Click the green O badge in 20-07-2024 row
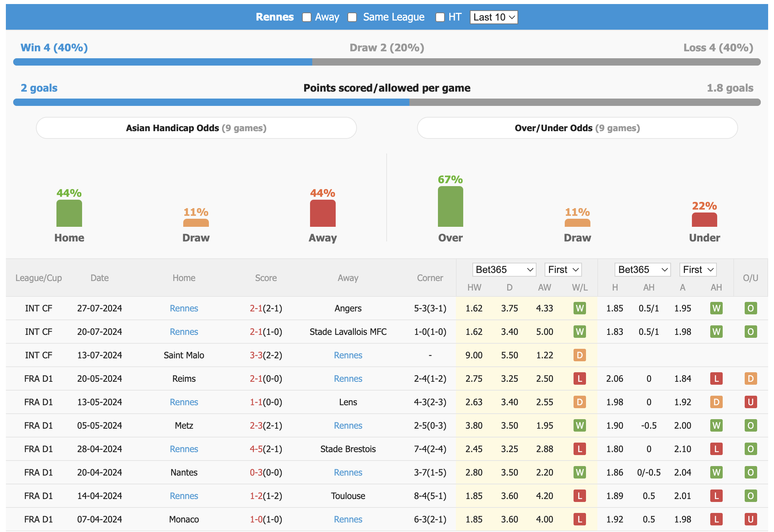 coord(751,332)
